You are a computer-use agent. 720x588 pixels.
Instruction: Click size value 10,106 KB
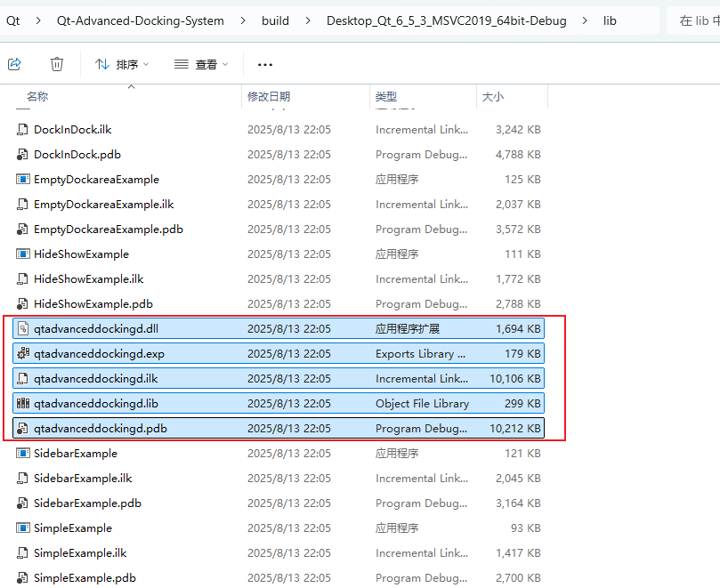(514, 379)
